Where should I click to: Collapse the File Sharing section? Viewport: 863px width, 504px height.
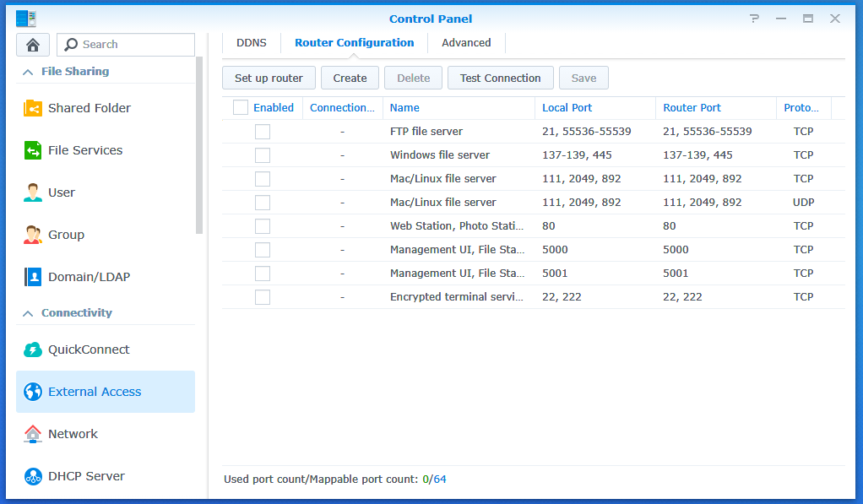[28, 72]
